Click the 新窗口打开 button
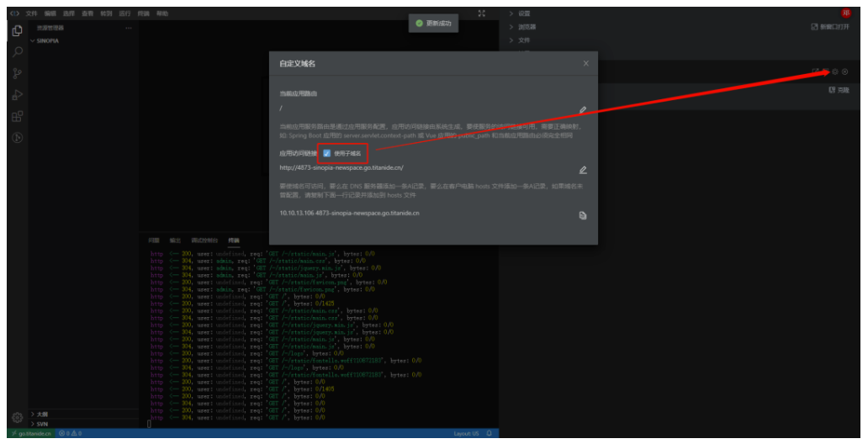This screenshot has height=444, width=868. click(x=829, y=27)
